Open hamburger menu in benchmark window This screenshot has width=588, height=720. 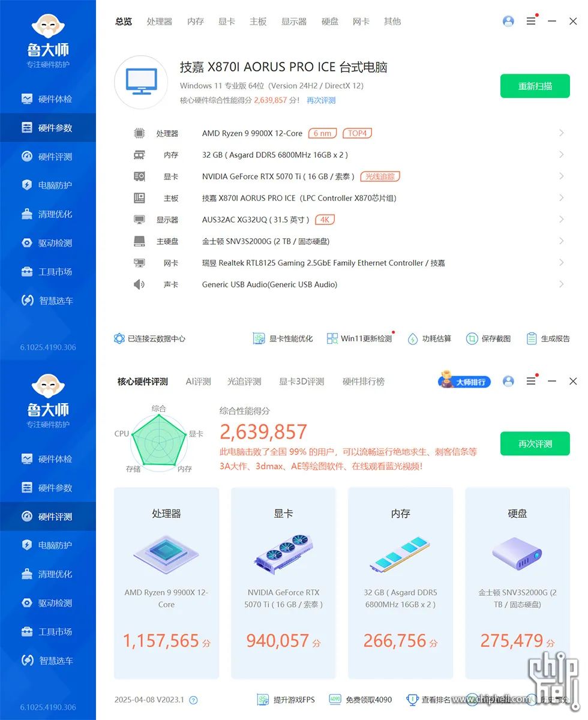tap(531, 381)
